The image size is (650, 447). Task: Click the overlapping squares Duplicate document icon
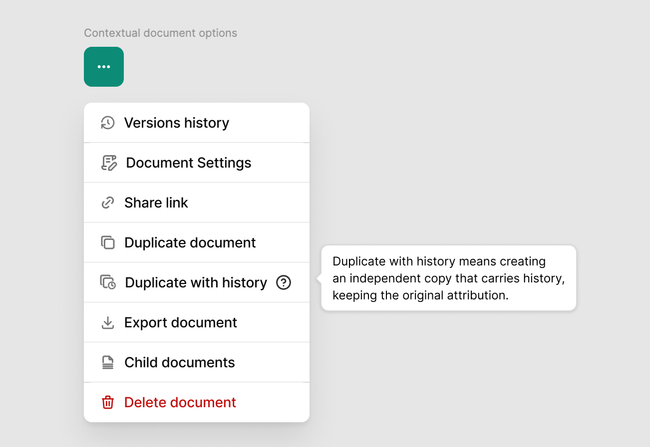(108, 243)
